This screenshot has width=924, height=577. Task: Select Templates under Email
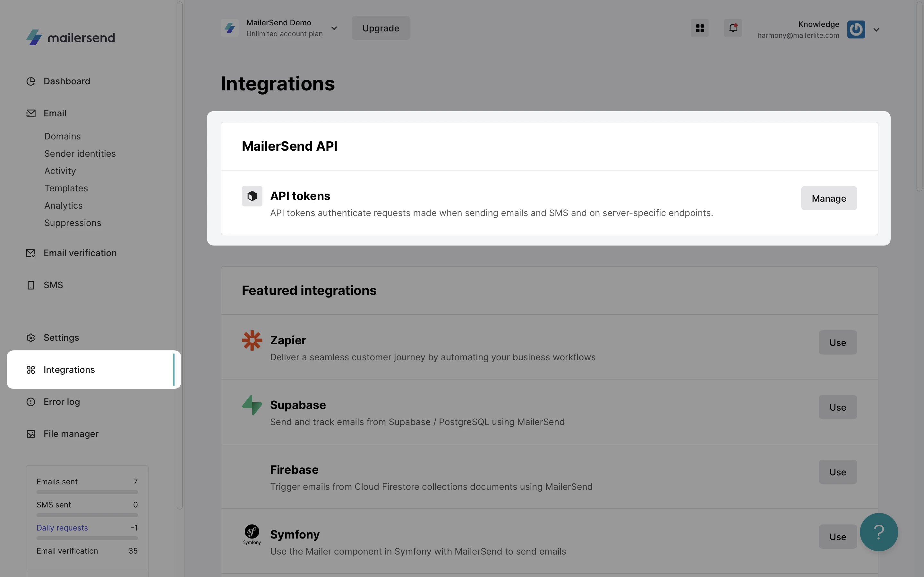(x=66, y=188)
